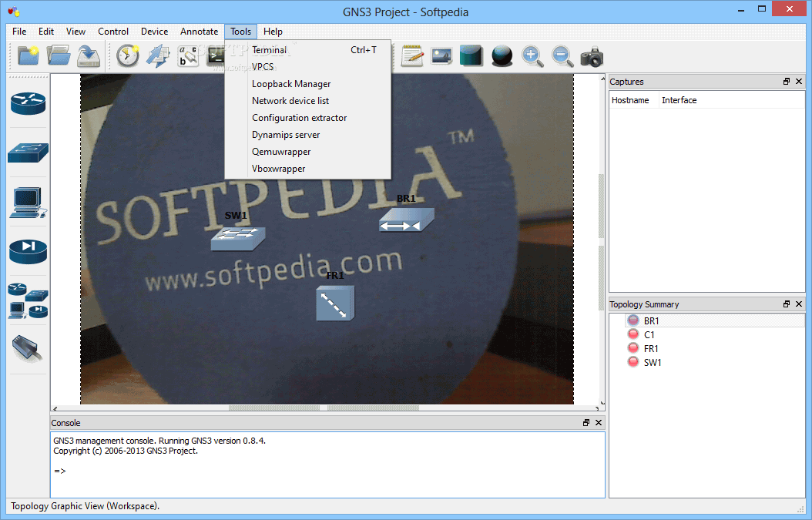Choose Terminal from the Tools menu
Viewport: 812px width, 520px height.
click(307, 50)
